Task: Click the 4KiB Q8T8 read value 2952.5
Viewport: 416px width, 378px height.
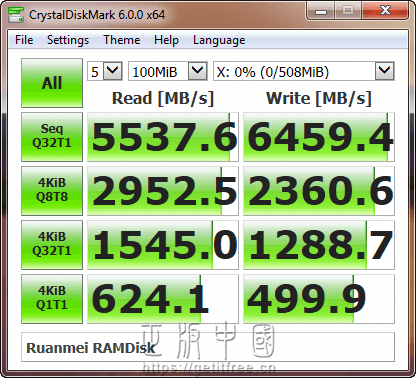Action: (x=163, y=191)
